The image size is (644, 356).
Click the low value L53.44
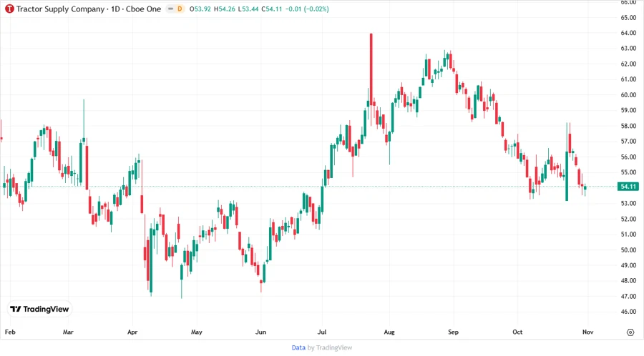pos(248,9)
